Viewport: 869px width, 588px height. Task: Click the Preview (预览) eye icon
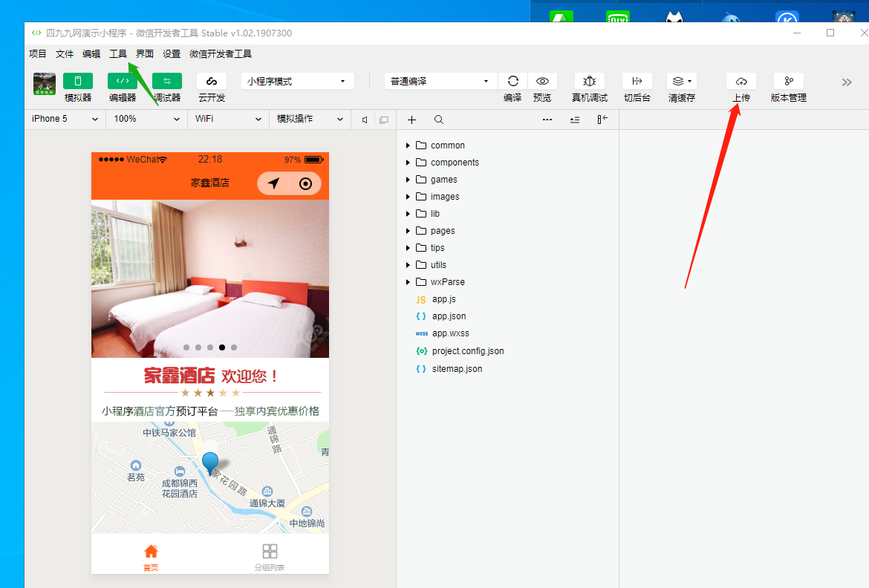[x=542, y=81]
